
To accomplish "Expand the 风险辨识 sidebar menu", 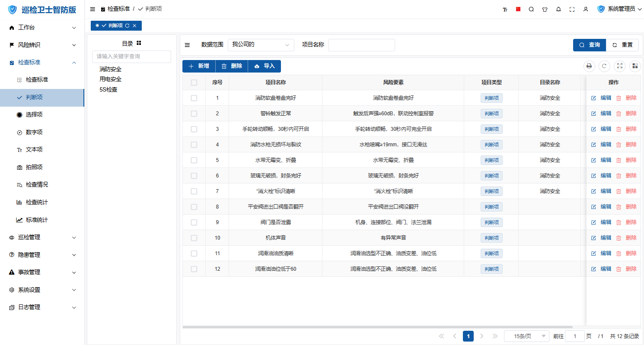I will pos(42,45).
